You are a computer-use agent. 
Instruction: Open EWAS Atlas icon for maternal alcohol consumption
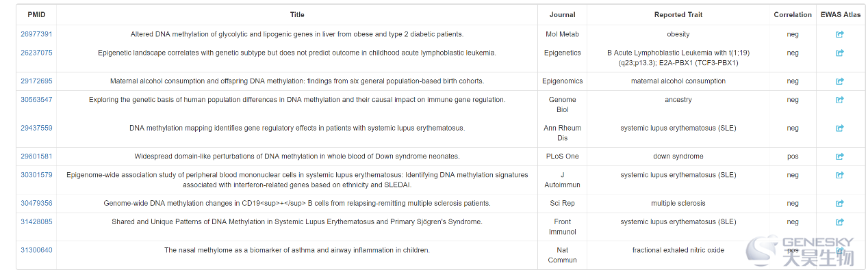point(840,81)
